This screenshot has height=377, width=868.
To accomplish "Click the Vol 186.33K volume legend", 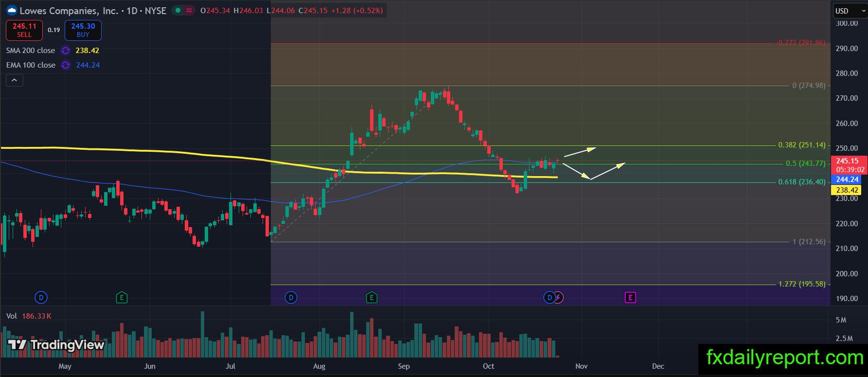I will tap(29, 316).
